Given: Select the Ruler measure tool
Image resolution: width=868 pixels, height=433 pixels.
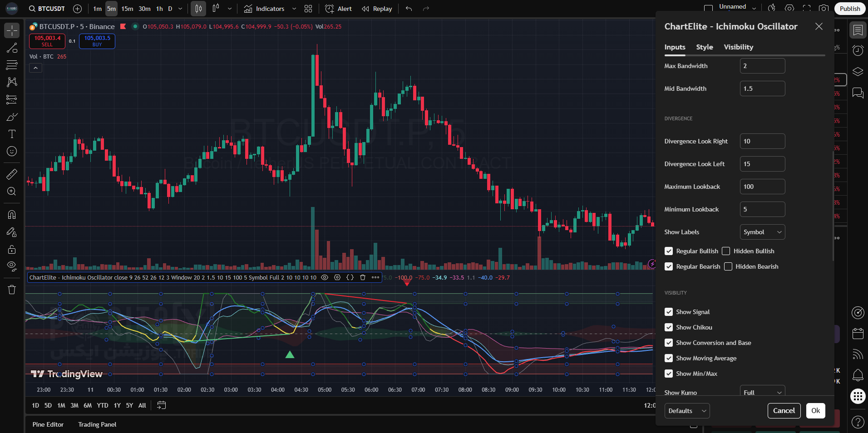Looking at the screenshot, I should pos(12,174).
